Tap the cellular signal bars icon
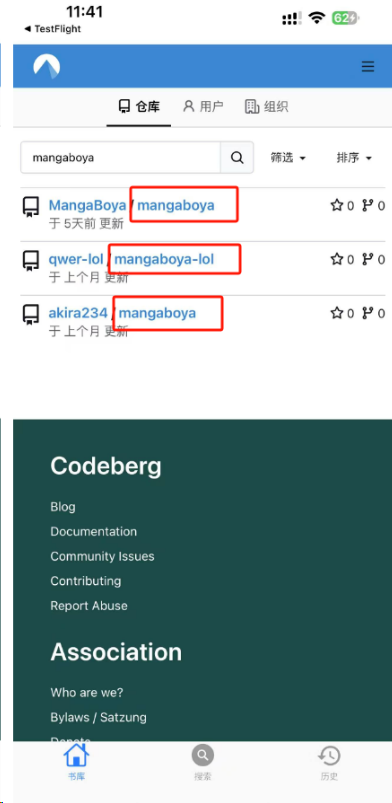 (291, 19)
